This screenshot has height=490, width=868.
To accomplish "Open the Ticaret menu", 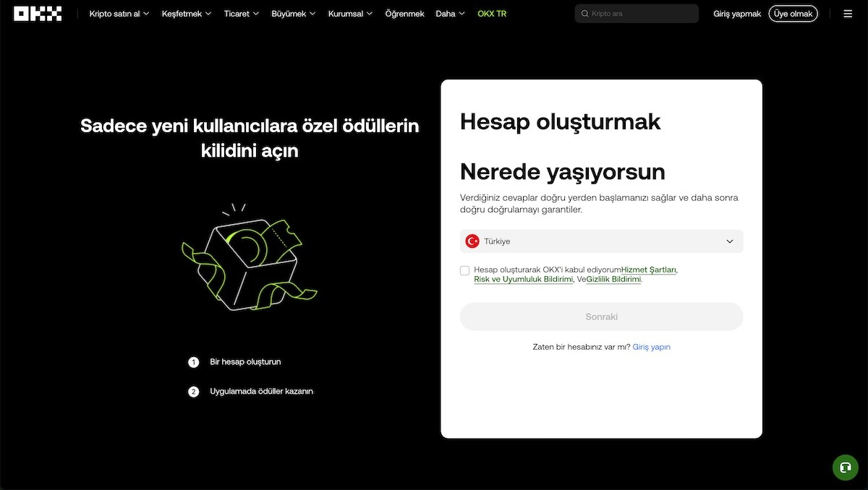I will [x=241, y=13].
